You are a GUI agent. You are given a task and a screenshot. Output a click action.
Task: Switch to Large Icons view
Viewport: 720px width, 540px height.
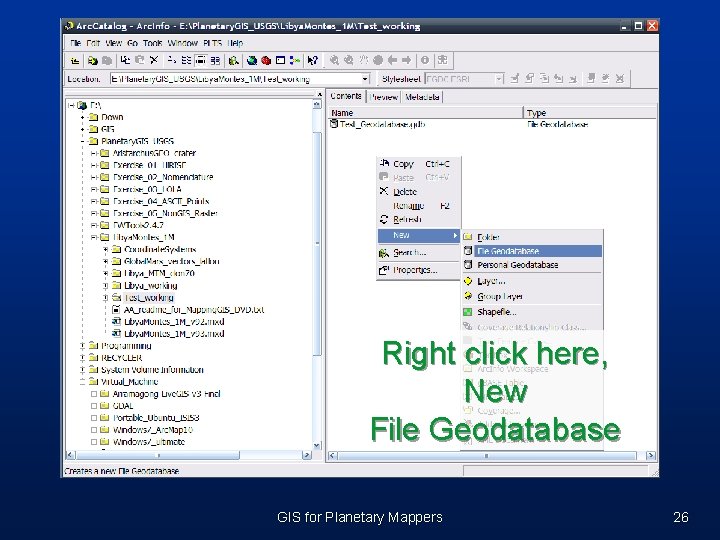coord(172,60)
